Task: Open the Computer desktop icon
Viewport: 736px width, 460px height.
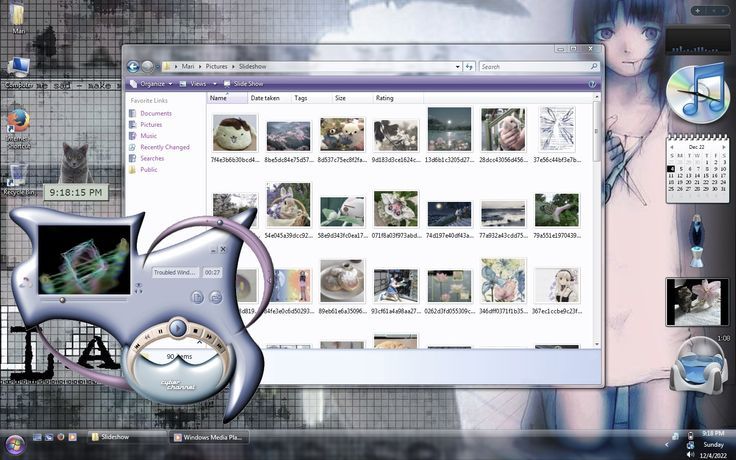Action: click(x=17, y=69)
